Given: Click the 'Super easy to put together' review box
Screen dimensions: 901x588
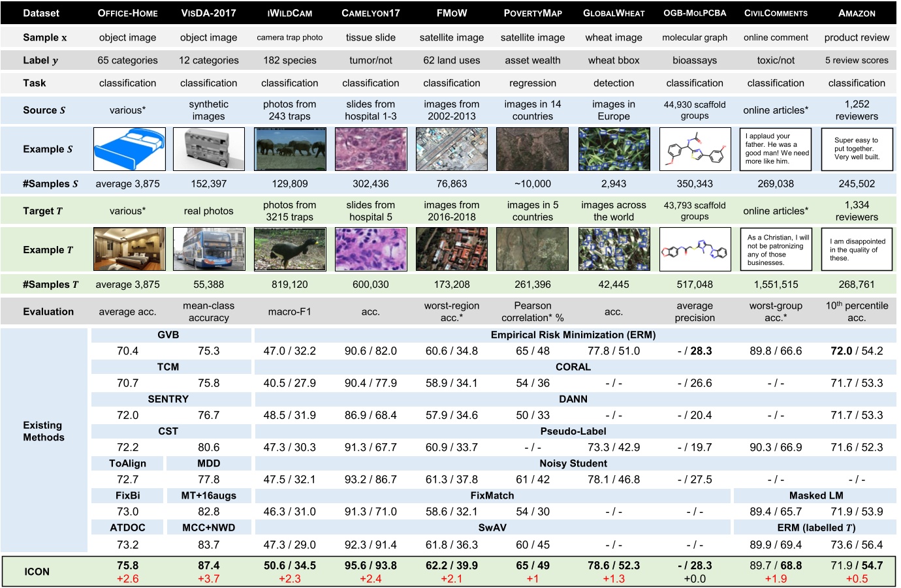Looking at the screenshot, I should 857,149.
